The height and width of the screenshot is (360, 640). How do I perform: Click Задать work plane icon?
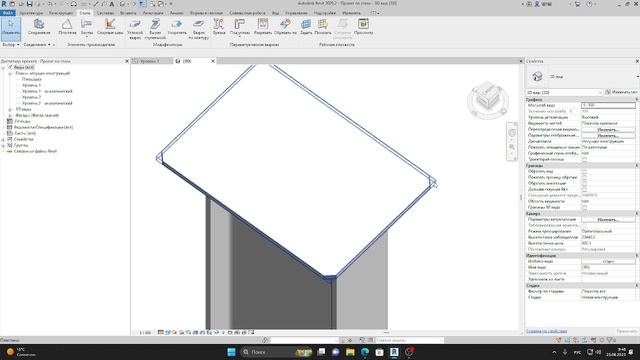(x=306, y=27)
